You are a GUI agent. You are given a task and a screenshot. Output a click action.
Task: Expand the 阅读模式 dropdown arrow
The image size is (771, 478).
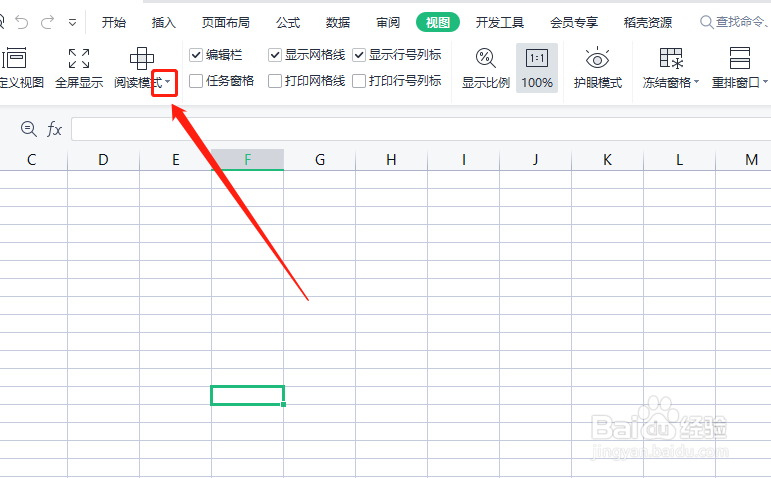coord(168,82)
